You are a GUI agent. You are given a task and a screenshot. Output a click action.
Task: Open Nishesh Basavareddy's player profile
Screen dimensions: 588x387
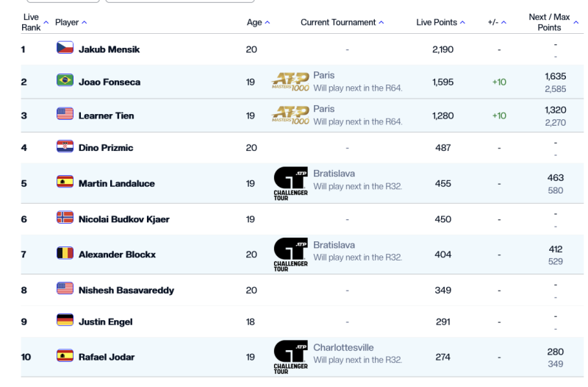[x=126, y=290]
